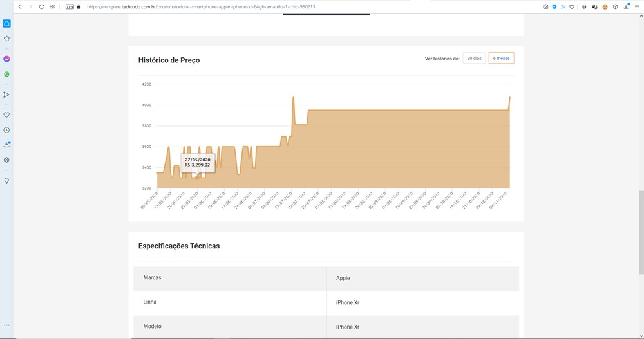View site security padlock info
Screen dimensions: 644x339
[79, 6]
